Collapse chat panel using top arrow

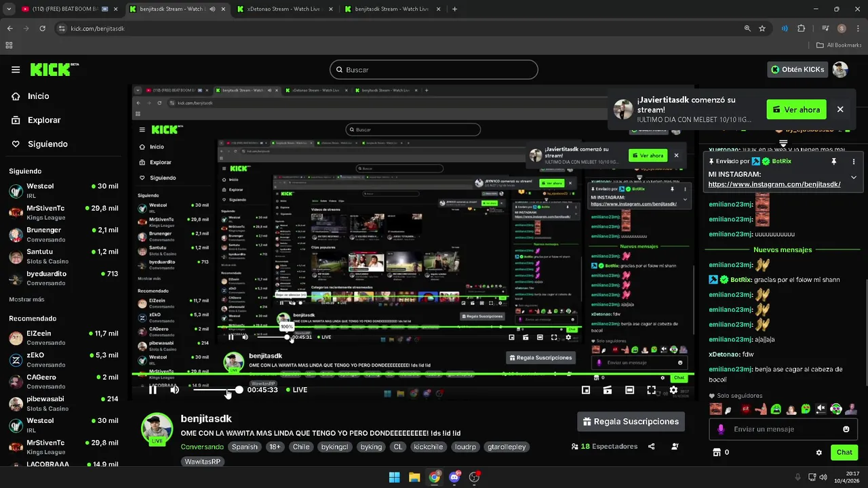click(x=783, y=144)
